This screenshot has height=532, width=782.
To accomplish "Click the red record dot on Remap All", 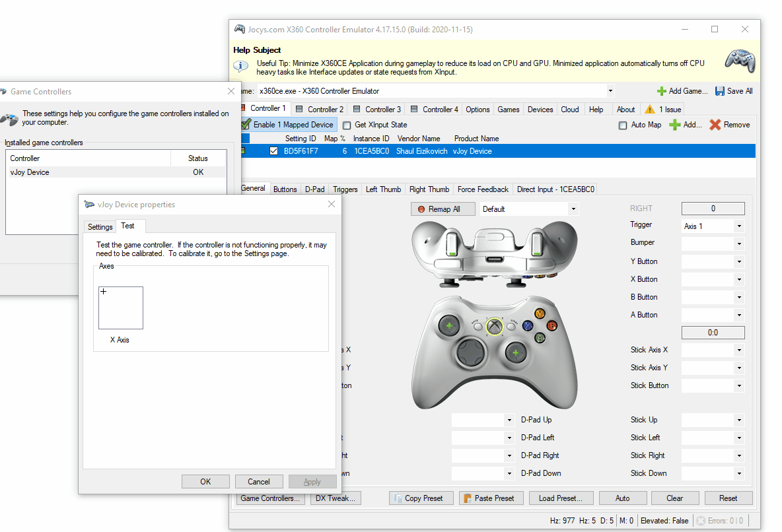I will [x=421, y=209].
